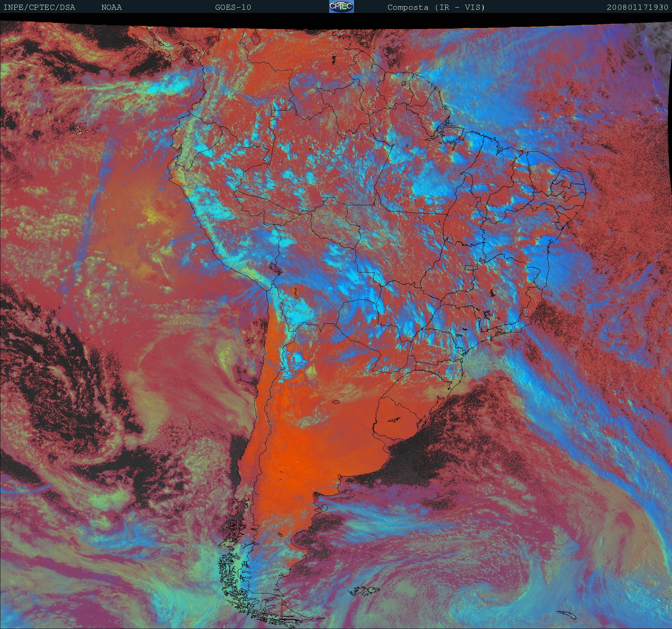
Task: Select the 200801171930 timestamp
Action: point(637,7)
